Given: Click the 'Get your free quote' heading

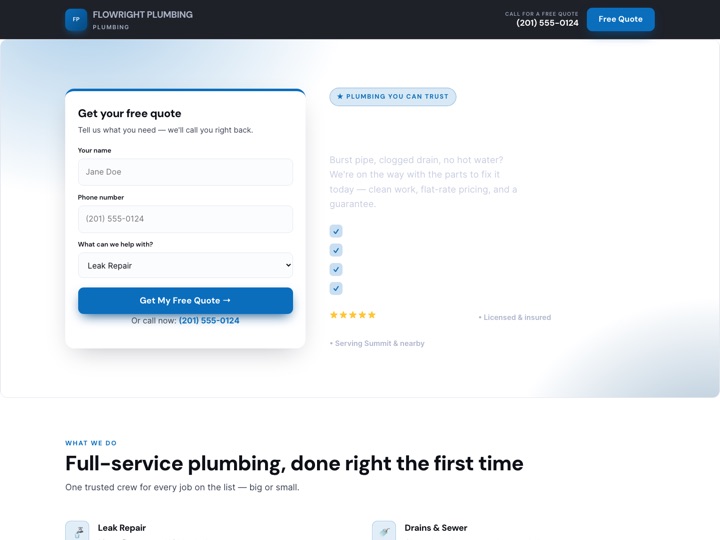Looking at the screenshot, I should [x=129, y=113].
